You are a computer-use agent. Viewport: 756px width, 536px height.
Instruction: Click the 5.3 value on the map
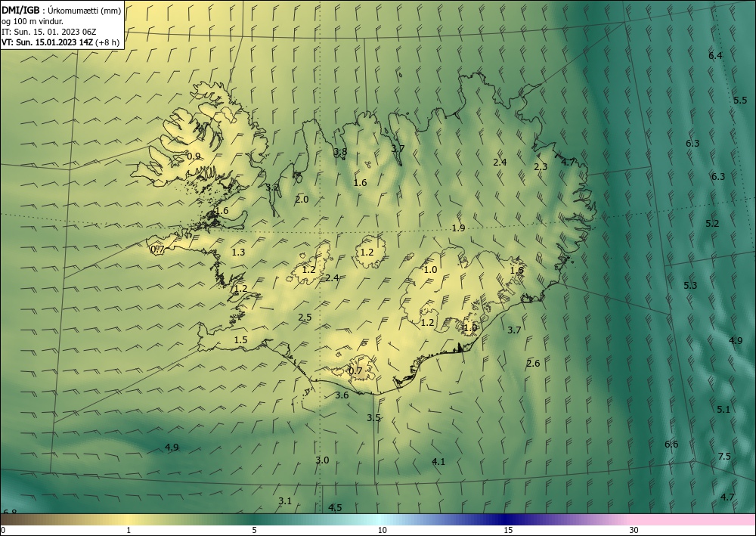[690, 285]
